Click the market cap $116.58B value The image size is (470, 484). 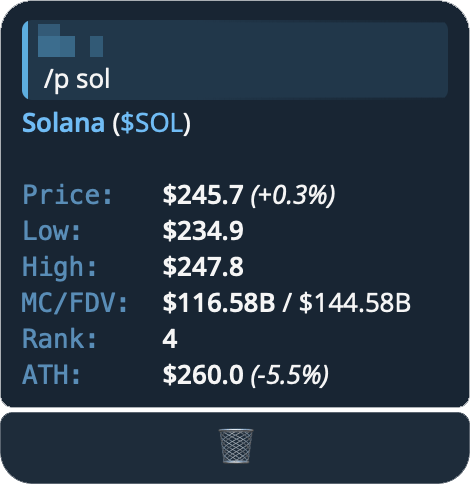coord(219,303)
